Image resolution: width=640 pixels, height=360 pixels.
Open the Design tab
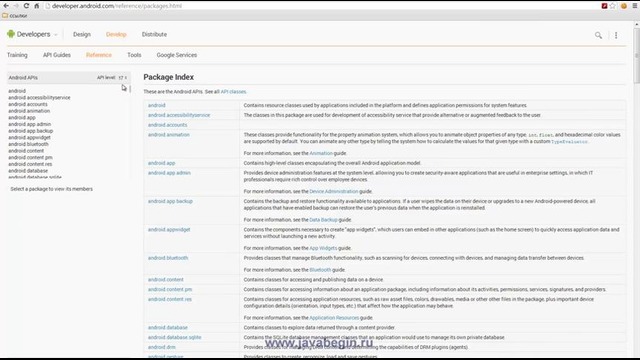tap(82, 34)
